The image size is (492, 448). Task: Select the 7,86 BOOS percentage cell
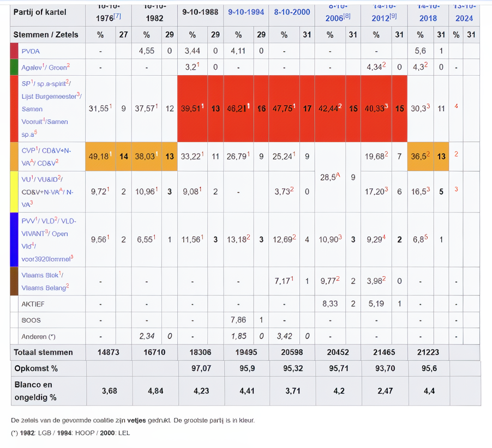click(x=238, y=320)
